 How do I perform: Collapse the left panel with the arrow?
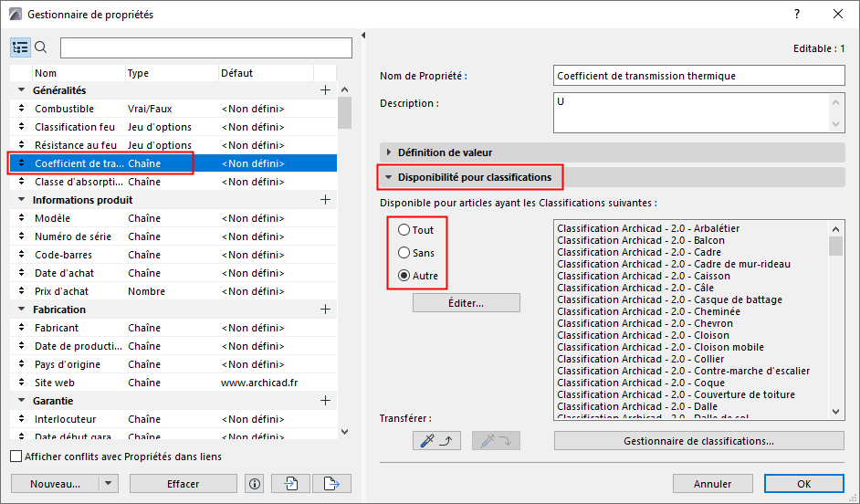(363, 35)
